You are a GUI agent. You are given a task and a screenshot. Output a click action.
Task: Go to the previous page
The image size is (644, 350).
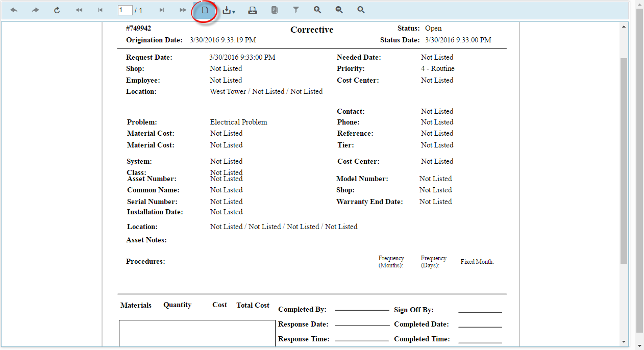[x=101, y=10]
